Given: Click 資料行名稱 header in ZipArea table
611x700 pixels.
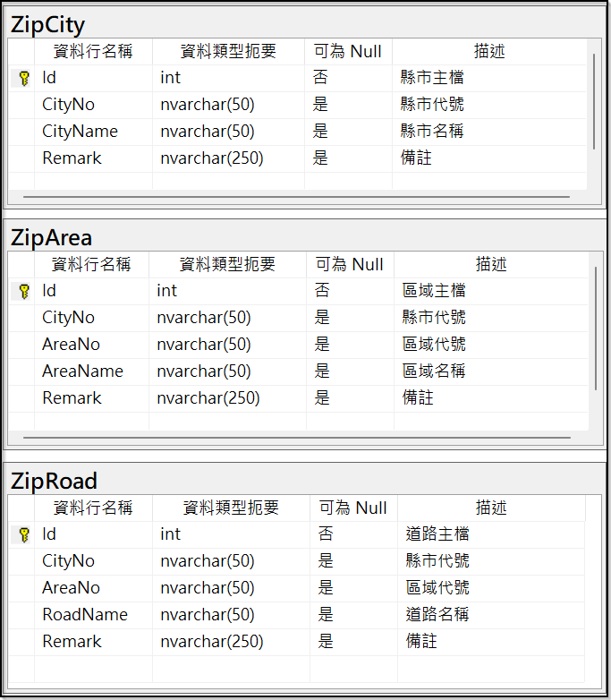Looking at the screenshot, I should pyautogui.click(x=91, y=264).
